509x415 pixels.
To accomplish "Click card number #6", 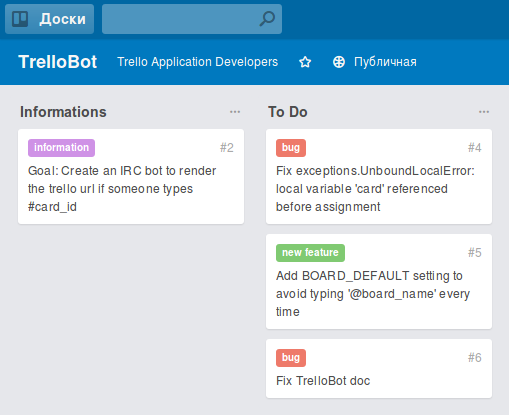I will pyautogui.click(x=475, y=358).
